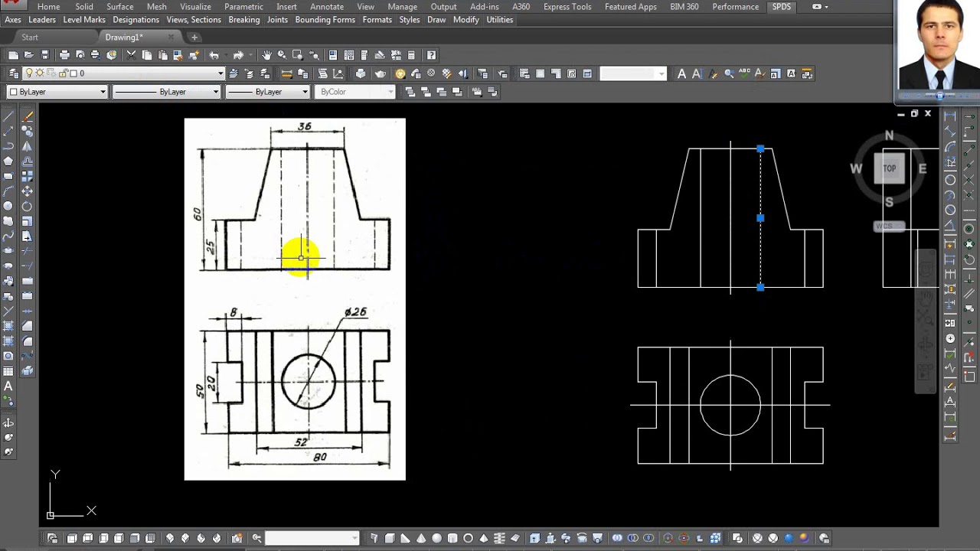Open the layer dropdown showing 0
Screen dimensions: 980x551
(x=123, y=73)
